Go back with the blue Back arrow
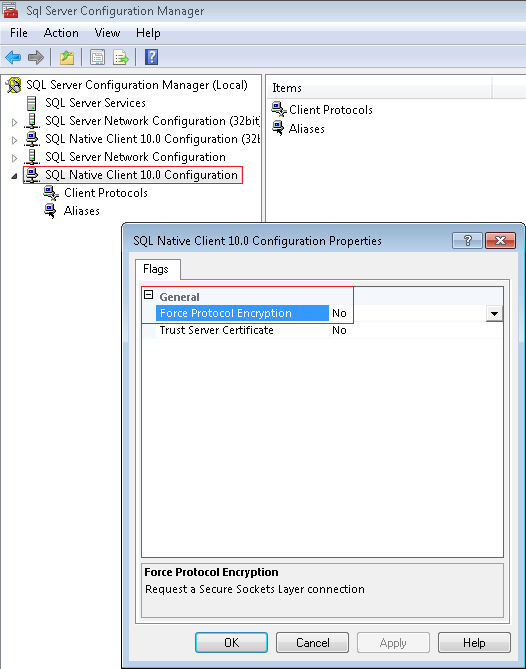526x669 pixels. (13, 57)
